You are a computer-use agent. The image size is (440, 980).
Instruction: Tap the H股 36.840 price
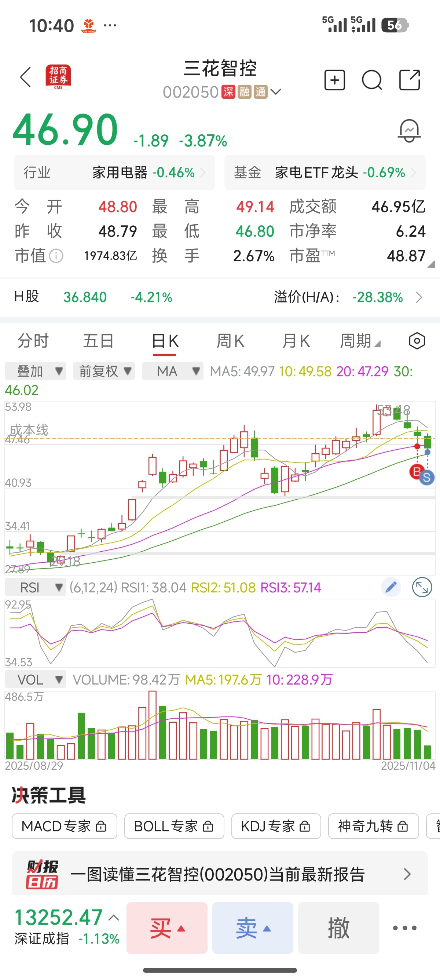(85, 297)
